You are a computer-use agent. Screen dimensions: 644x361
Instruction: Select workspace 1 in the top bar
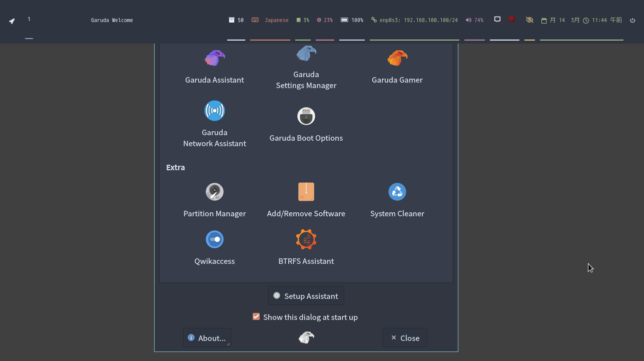(x=29, y=19)
